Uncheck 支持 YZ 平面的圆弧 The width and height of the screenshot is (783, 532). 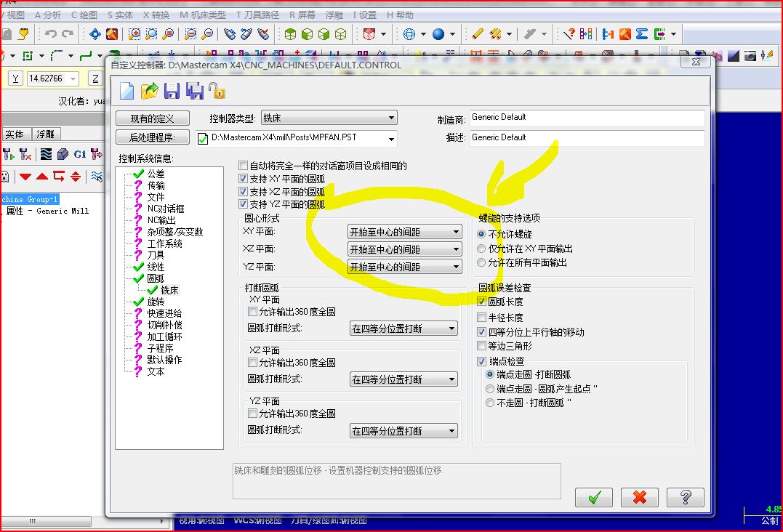[244, 203]
